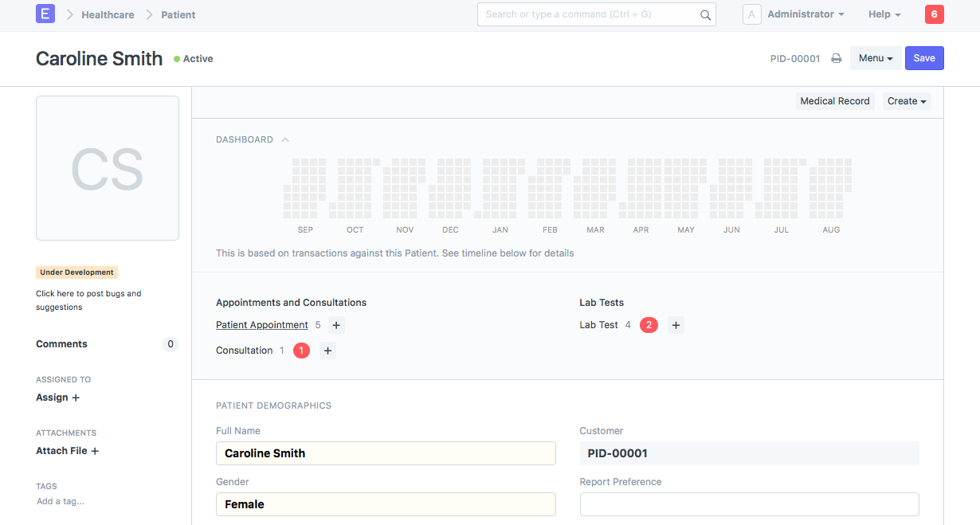The width and height of the screenshot is (980, 525).
Task: Add new Patient Appointment with plus icon
Action: [x=336, y=325]
